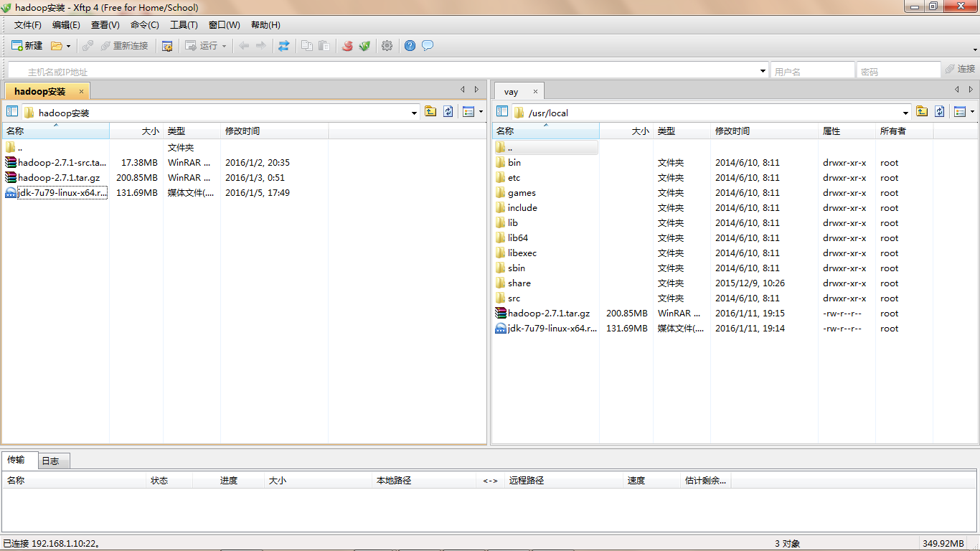
Task: Open the 查看(V) menu
Action: (105, 24)
